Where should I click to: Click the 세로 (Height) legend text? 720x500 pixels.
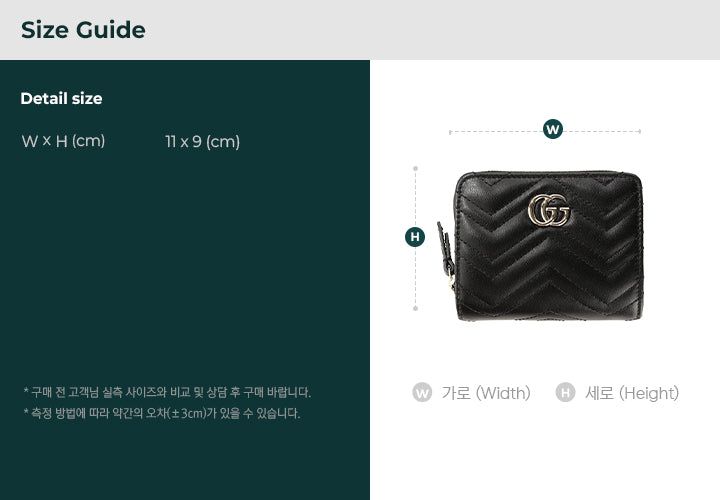click(x=632, y=393)
